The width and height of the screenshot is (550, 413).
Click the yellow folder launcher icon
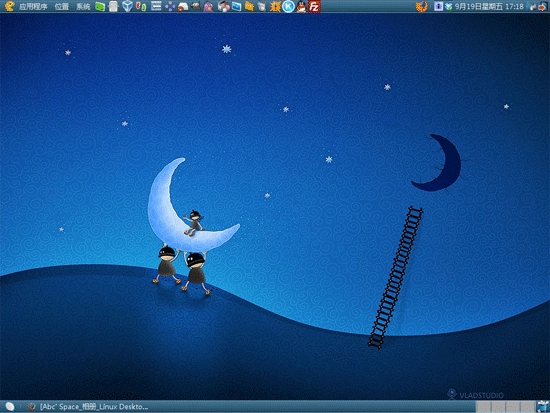249,6
